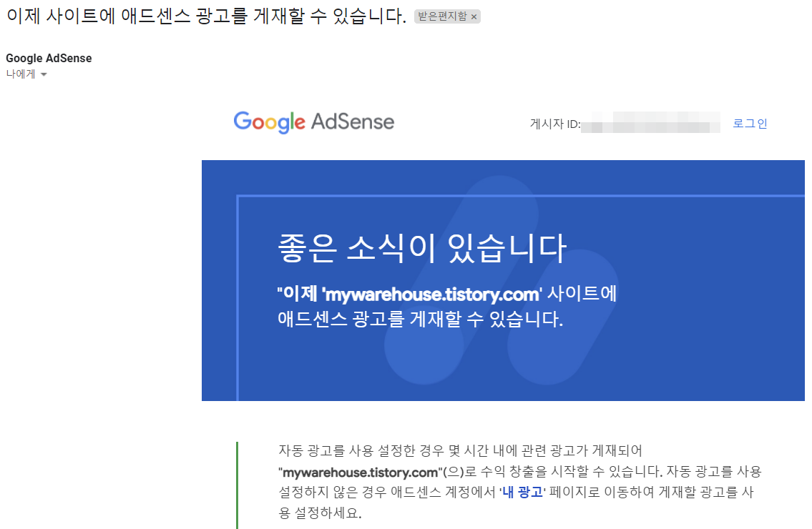The width and height of the screenshot is (812, 529).
Task: Remove the 받은편지함 label with its x
Action: pyautogui.click(x=474, y=17)
